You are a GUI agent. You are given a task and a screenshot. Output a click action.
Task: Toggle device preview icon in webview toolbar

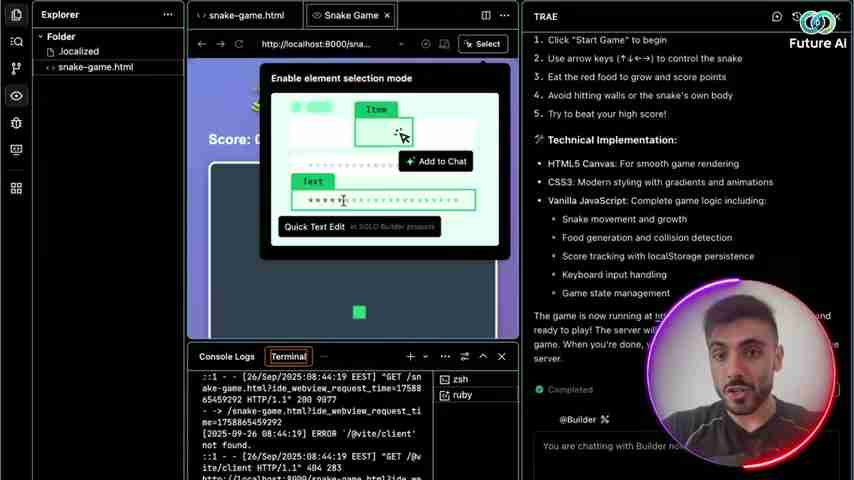coord(444,44)
